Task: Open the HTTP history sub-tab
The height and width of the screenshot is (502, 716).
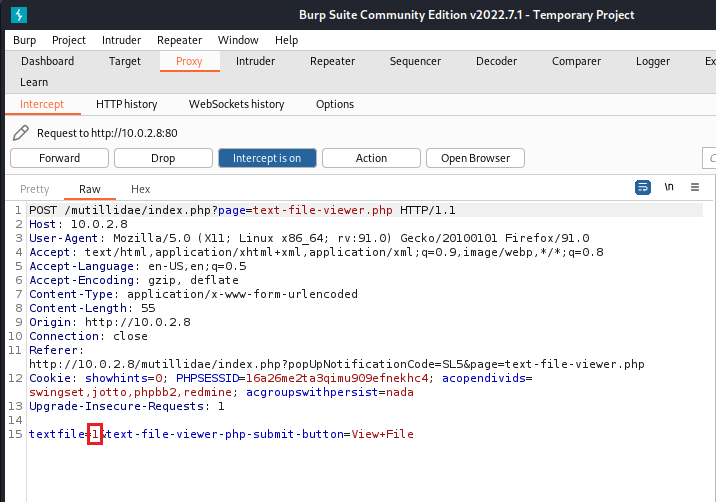Action: tap(126, 104)
